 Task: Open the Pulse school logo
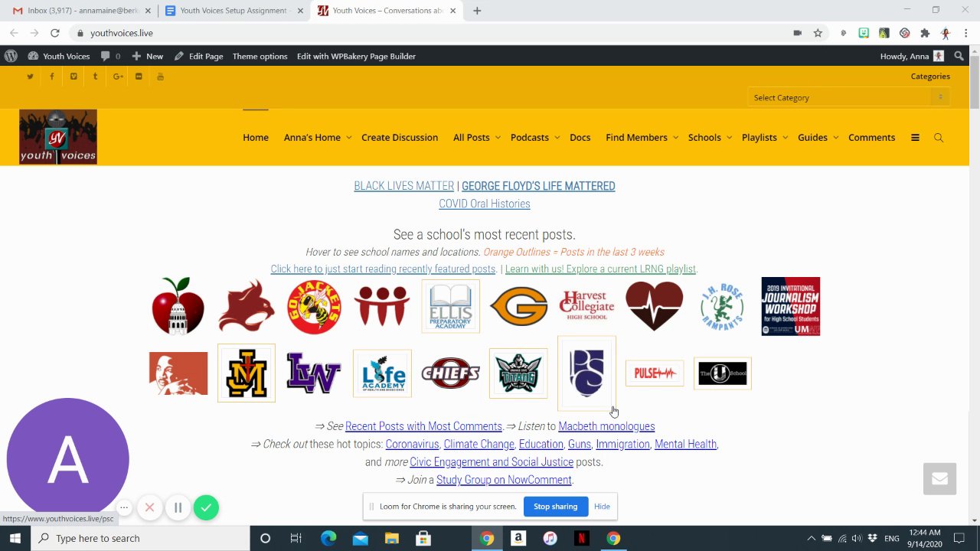[655, 373]
